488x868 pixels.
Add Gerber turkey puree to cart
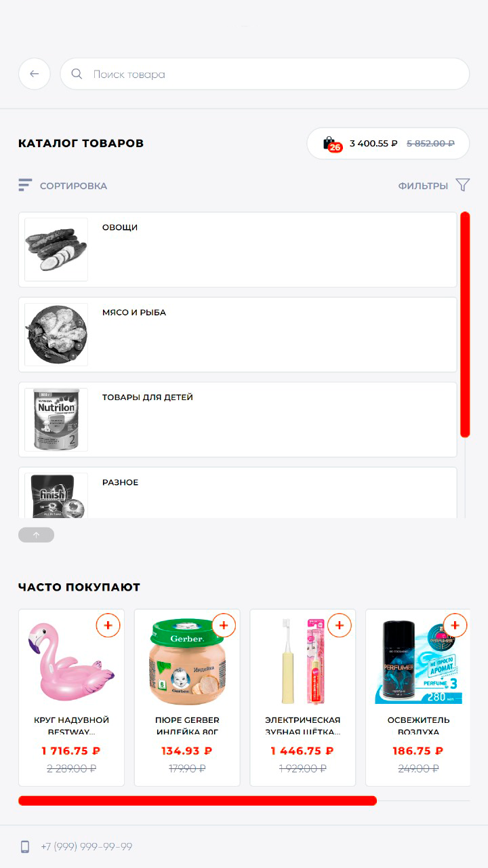tap(224, 625)
